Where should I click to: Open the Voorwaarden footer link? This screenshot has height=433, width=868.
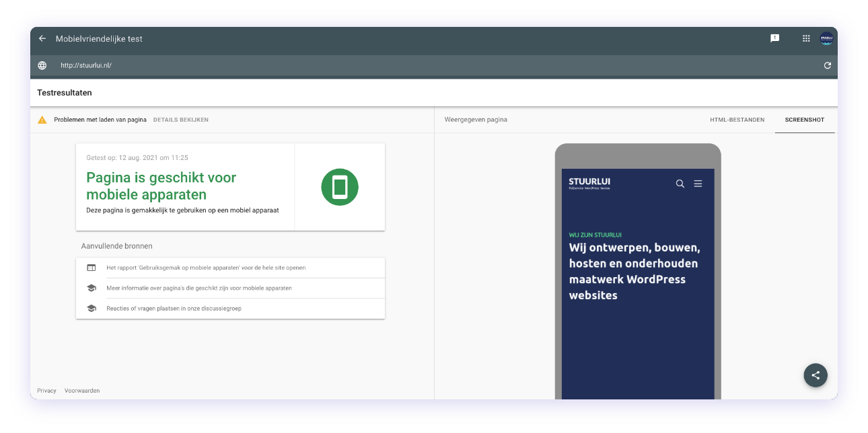tap(82, 391)
